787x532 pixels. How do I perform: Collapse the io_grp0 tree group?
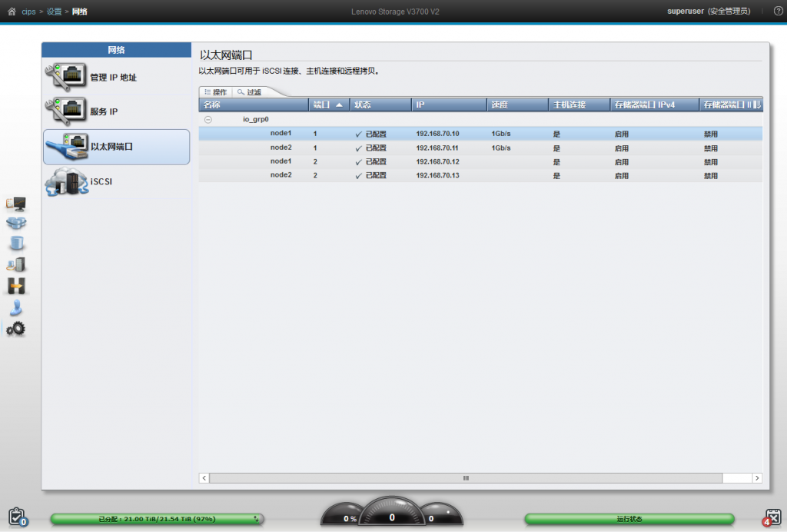pos(208,120)
